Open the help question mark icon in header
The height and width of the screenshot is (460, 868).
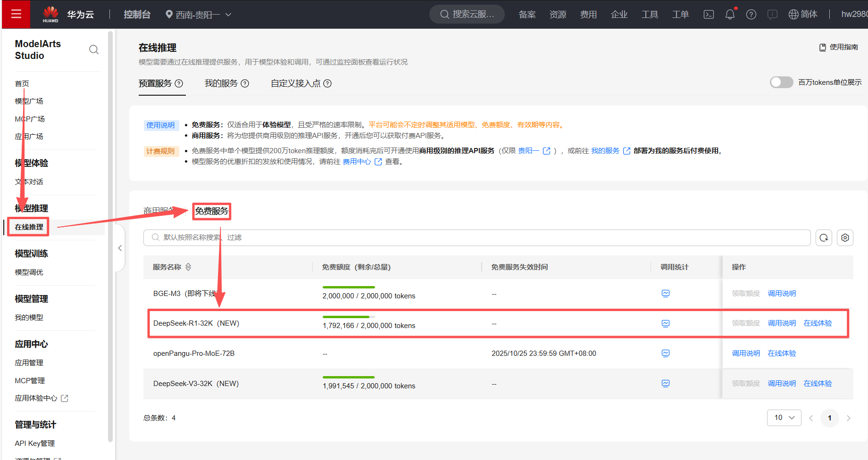[751, 15]
